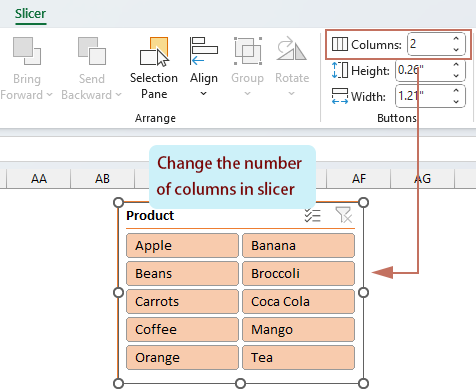The height and width of the screenshot is (390, 476).
Task: Toggle multi-select in Product slicer
Action: point(312,215)
